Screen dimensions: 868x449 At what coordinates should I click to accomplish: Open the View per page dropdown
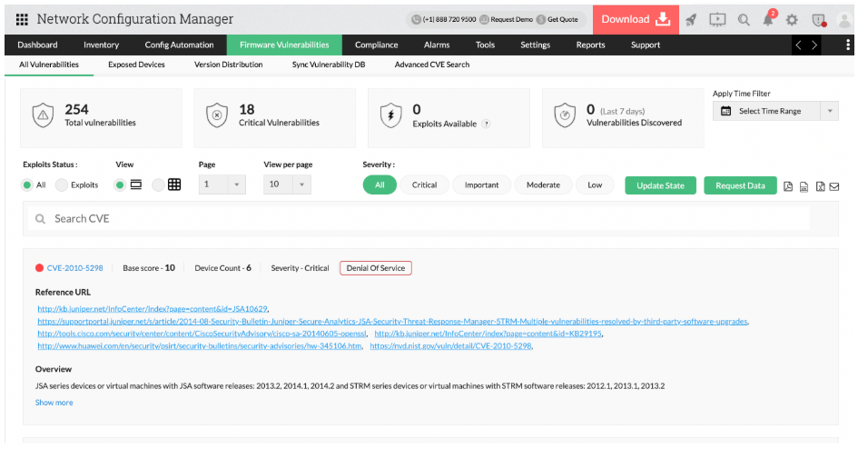[x=287, y=185]
